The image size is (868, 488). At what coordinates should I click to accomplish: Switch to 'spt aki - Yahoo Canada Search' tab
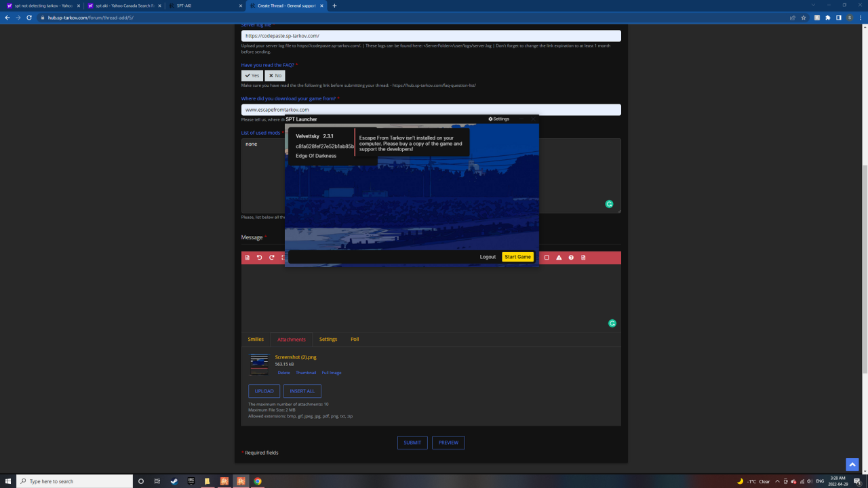pyautogui.click(x=123, y=5)
